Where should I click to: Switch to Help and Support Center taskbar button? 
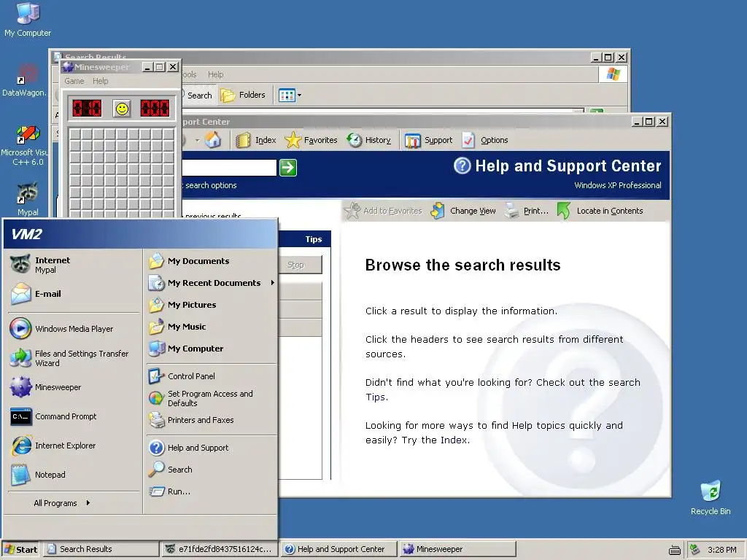[x=338, y=549]
